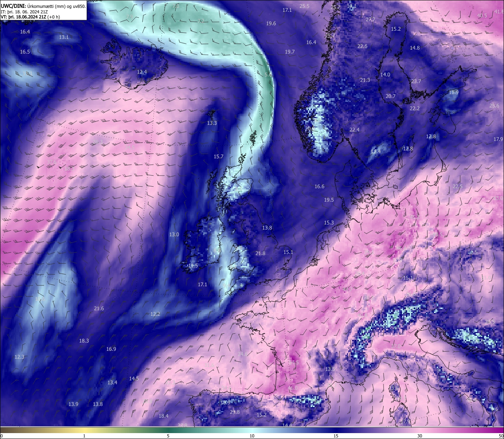
Task: Click the 10 tick label on the colorbar
Action: click(x=252, y=436)
